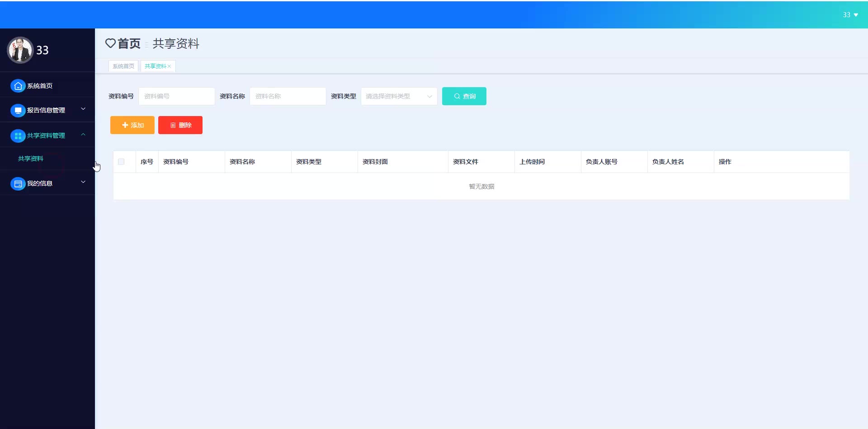Screen dimensions: 868x429
Task: Click the red 删除 button
Action: [x=180, y=125]
